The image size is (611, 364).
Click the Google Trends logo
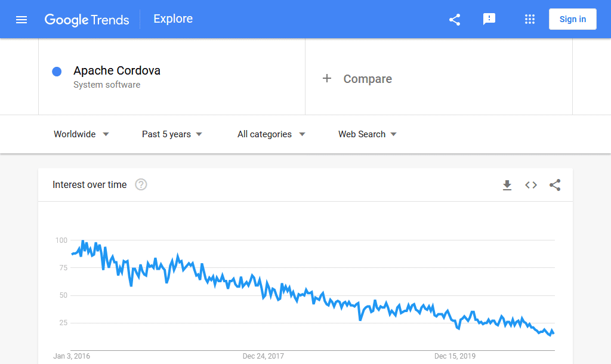pyautogui.click(x=87, y=19)
